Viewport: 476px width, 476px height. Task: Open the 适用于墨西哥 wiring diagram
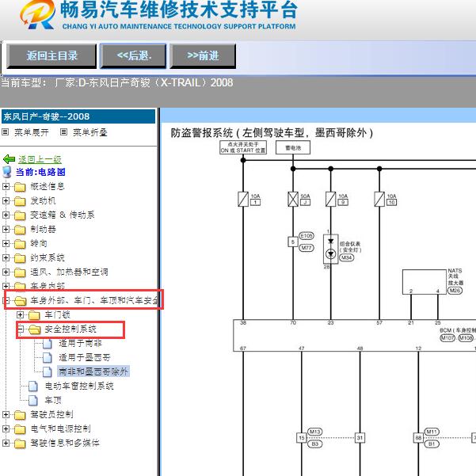point(85,358)
